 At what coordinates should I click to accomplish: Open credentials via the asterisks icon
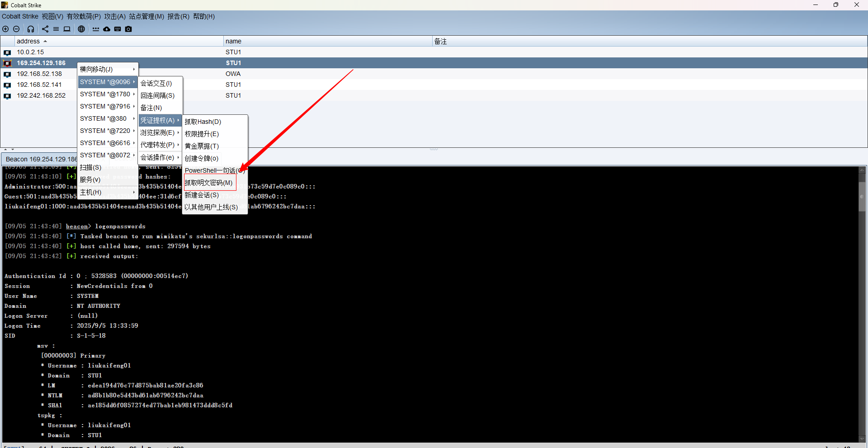tap(96, 29)
